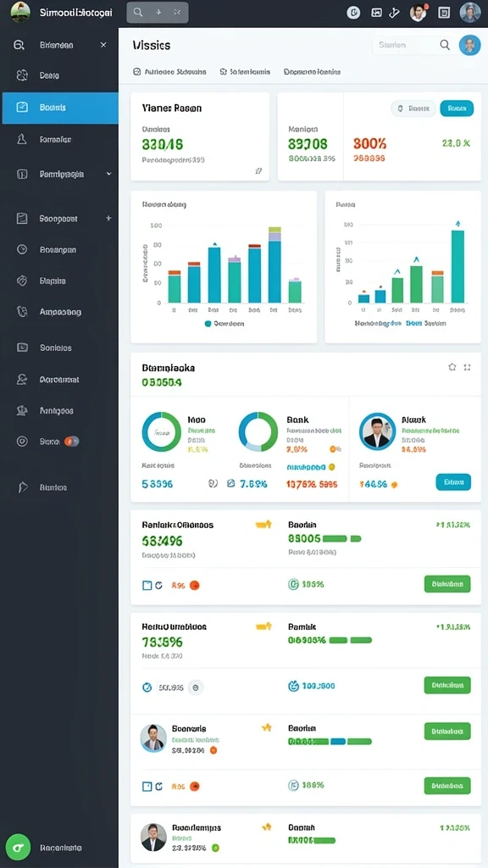Click the first sidebar row's search icon

19,46
